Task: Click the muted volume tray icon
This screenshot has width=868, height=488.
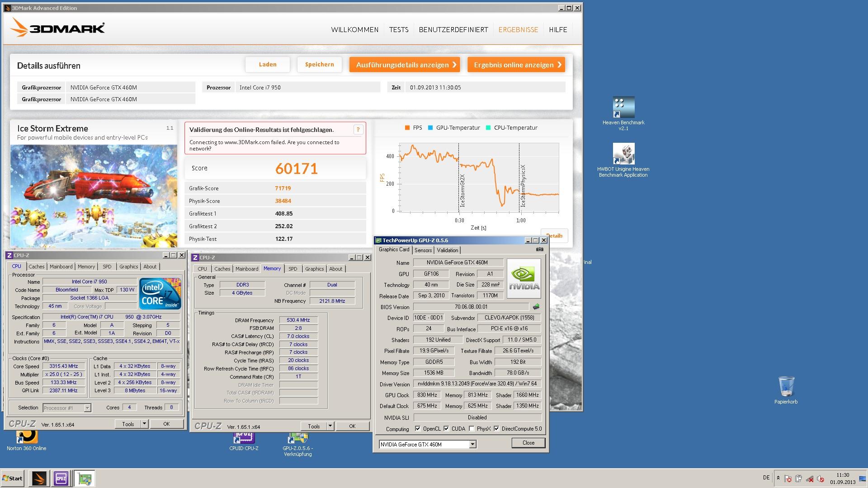Action: (821, 479)
